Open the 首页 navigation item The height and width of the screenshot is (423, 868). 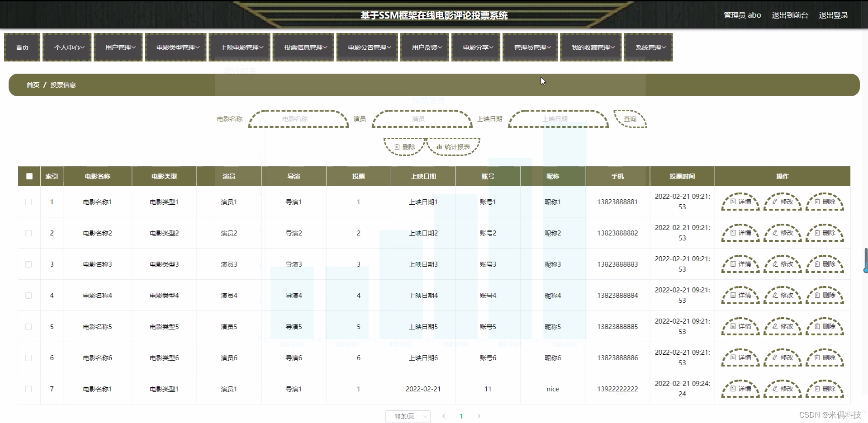coord(22,47)
